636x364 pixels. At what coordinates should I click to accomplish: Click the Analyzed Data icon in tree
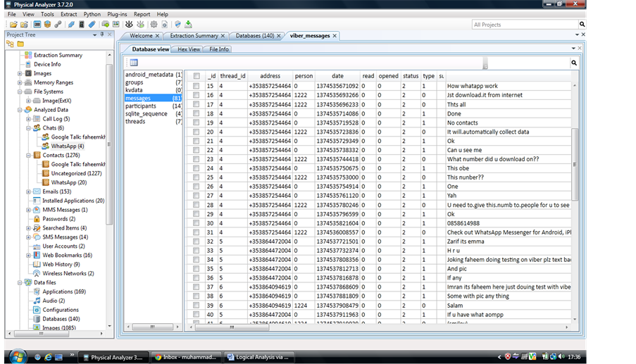pyautogui.click(x=28, y=109)
